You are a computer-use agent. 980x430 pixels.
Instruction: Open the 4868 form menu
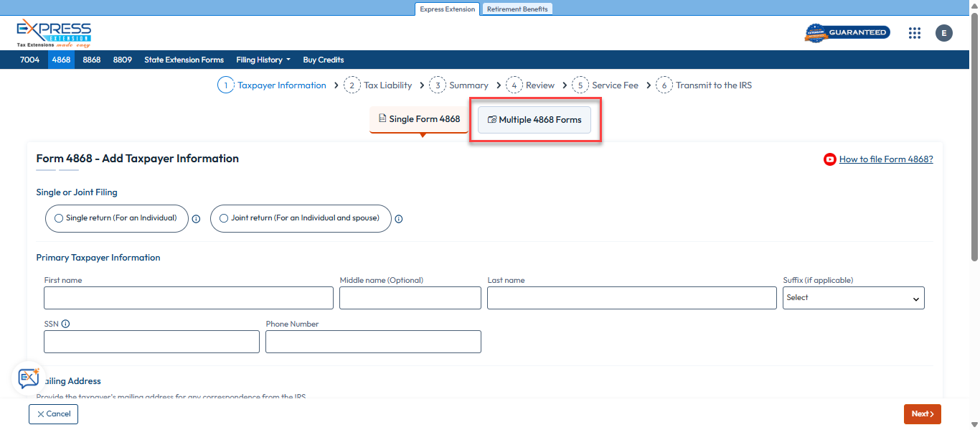(x=61, y=60)
